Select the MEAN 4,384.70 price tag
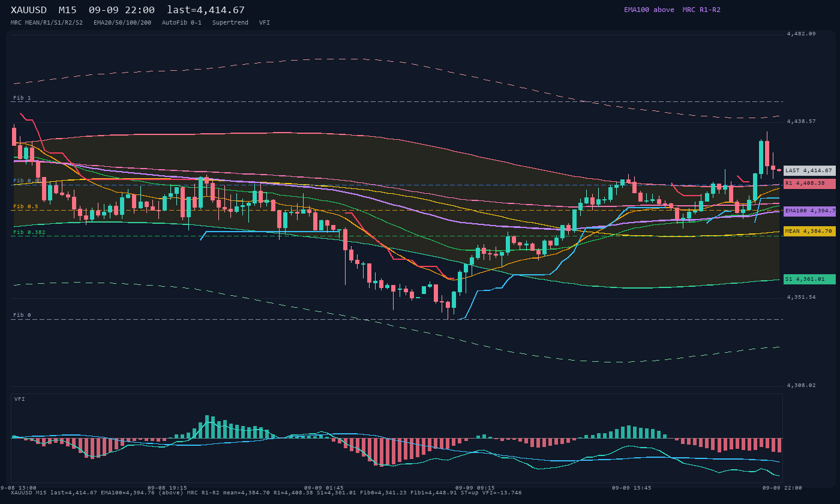This screenshot has width=840, height=504. pyautogui.click(x=809, y=231)
